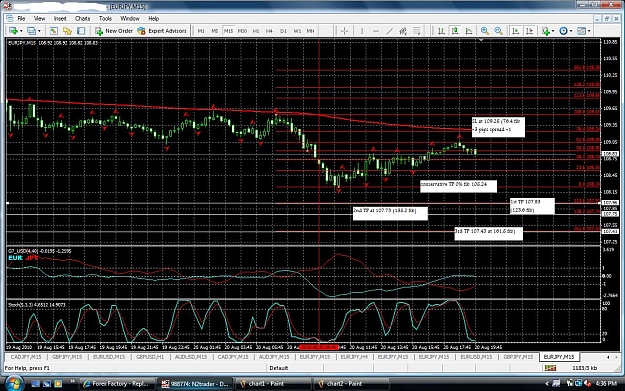Switch to the AUDUSD,M15 chart tab

point(191,357)
